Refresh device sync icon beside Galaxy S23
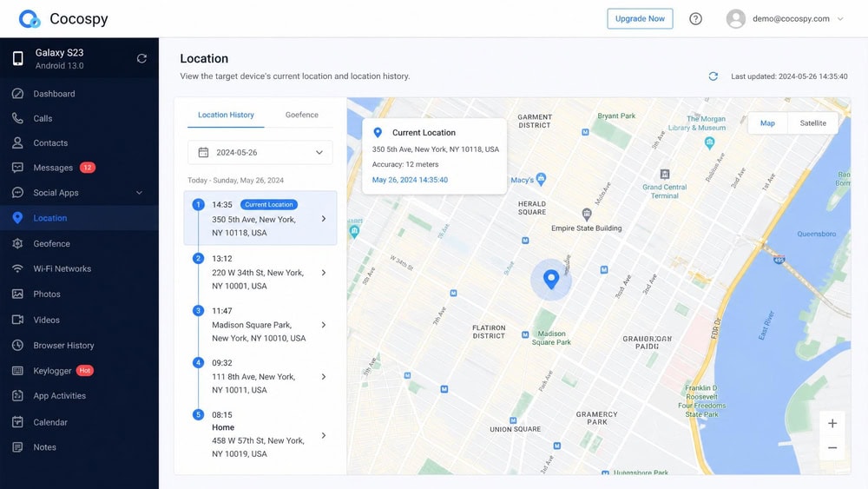The height and width of the screenshot is (489, 868). [141, 58]
